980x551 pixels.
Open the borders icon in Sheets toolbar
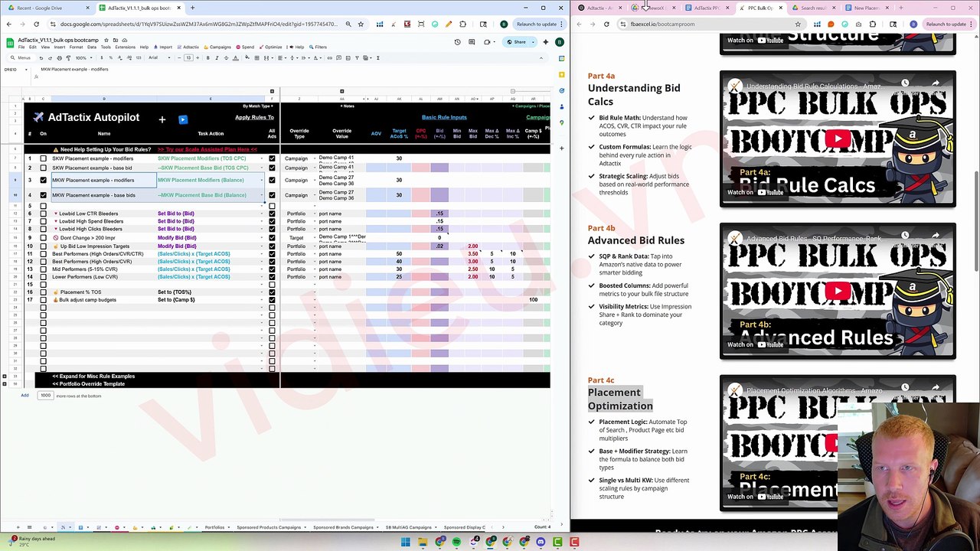(256, 57)
